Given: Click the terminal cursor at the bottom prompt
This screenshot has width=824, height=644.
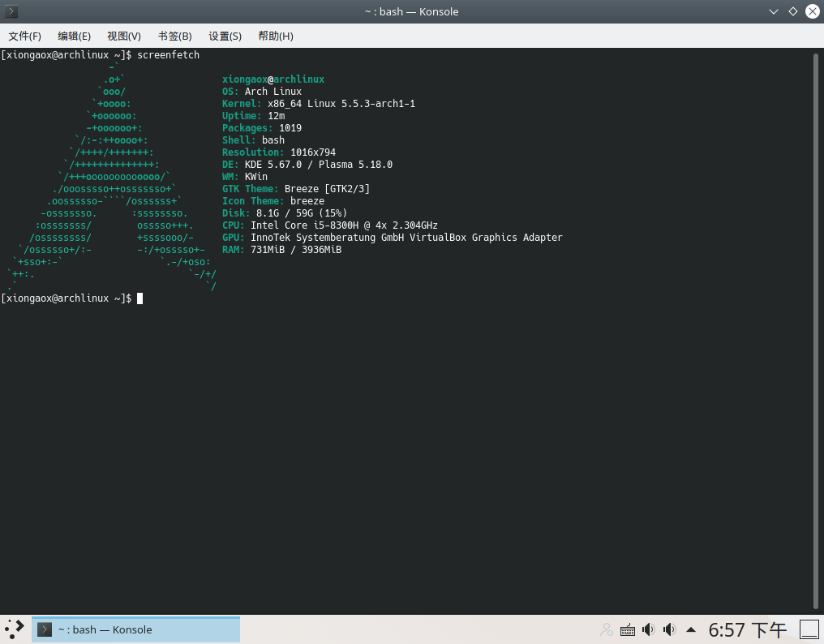Looking at the screenshot, I should [x=139, y=298].
